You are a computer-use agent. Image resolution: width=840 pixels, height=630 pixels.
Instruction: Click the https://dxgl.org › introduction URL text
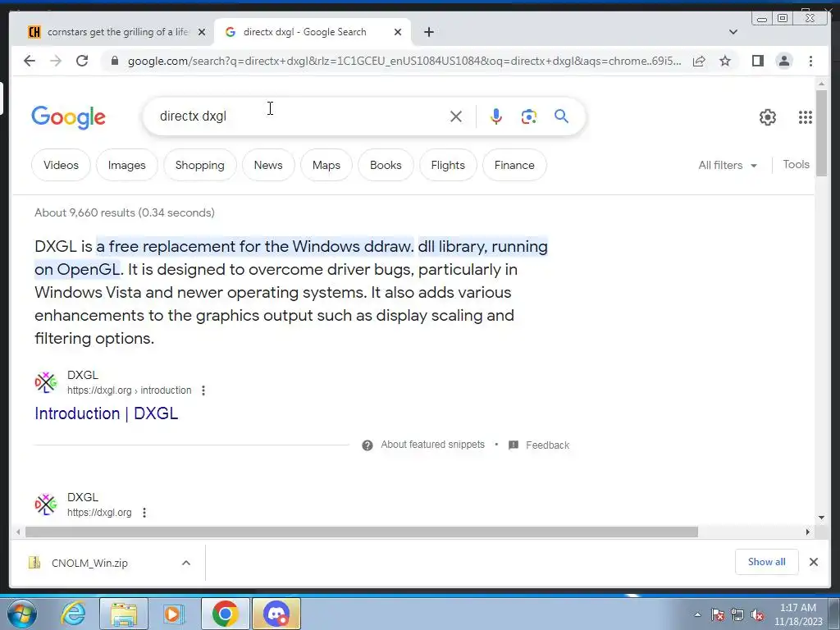coord(129,390)
